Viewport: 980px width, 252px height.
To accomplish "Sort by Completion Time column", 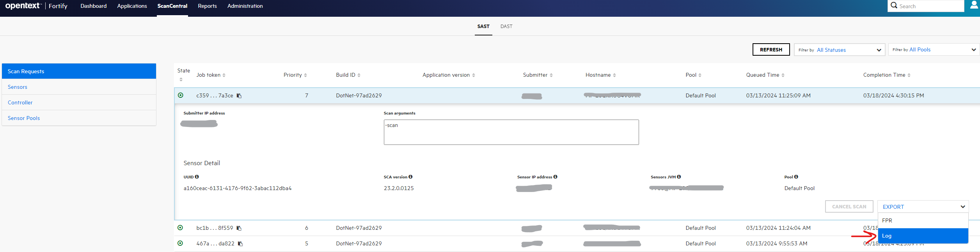I will [886, 75].
